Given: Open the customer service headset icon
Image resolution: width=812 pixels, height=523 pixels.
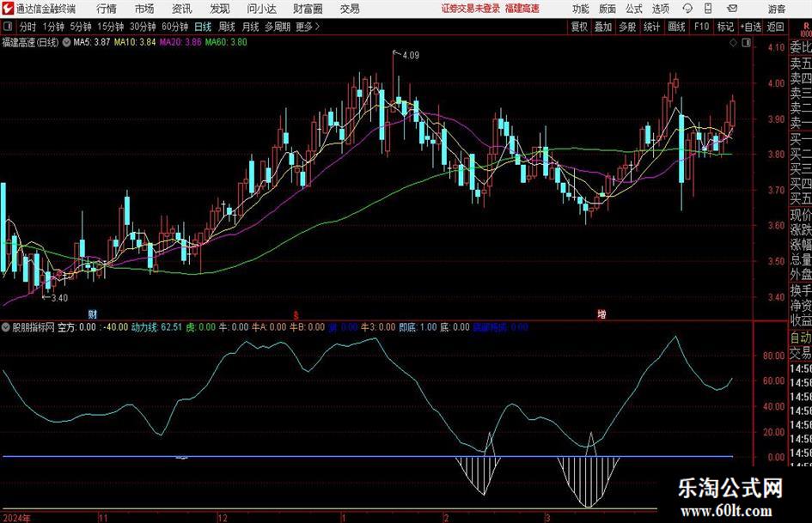Looking at the screenshot, I should (x=687, y=9).
